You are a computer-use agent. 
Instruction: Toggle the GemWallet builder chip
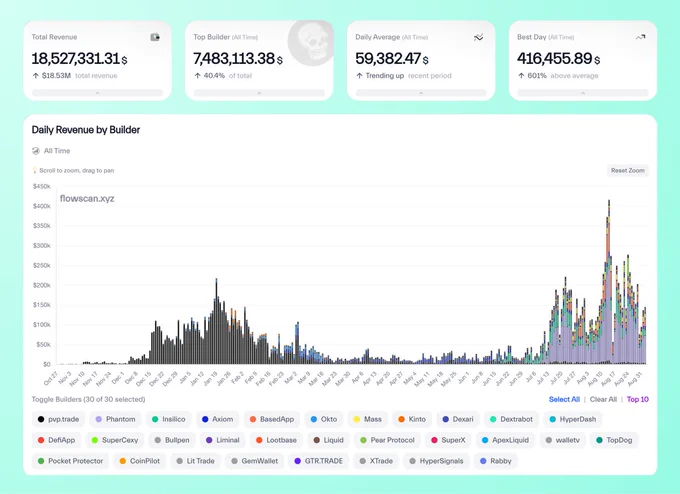coord(255,461)
